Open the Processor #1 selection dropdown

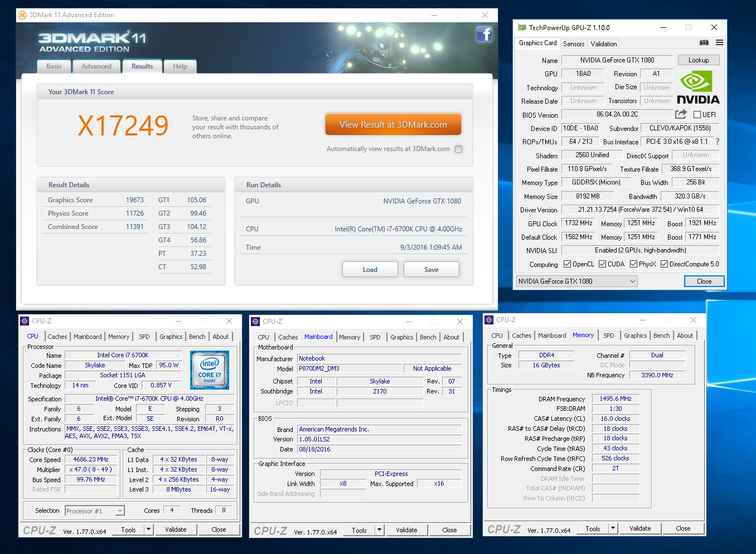(x=95, y=511)
